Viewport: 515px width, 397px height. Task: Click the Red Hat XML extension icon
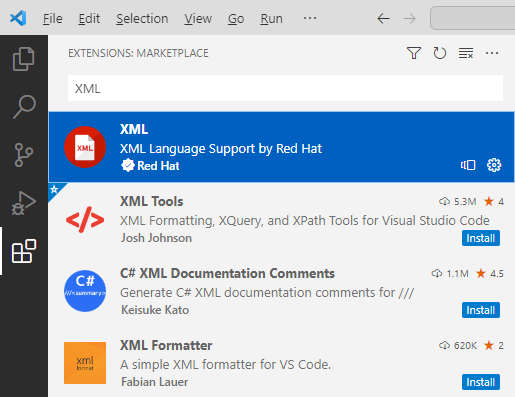click(85, 147)
